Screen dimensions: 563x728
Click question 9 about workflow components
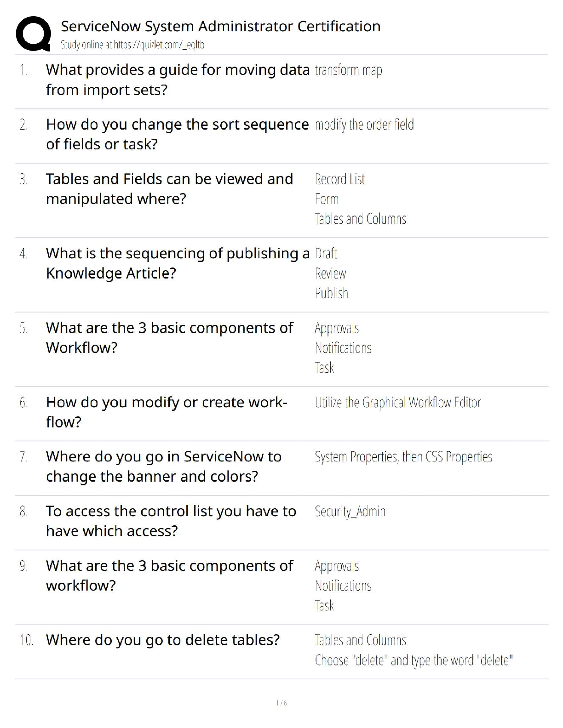(x=169, y=575)
